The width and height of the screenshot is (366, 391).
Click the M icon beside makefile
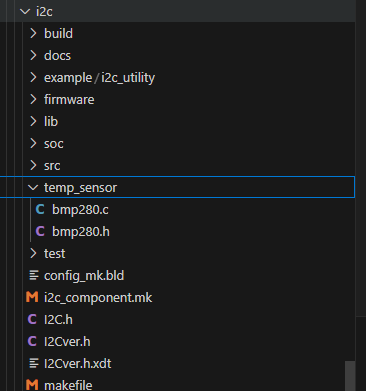(x=32, y=385)
